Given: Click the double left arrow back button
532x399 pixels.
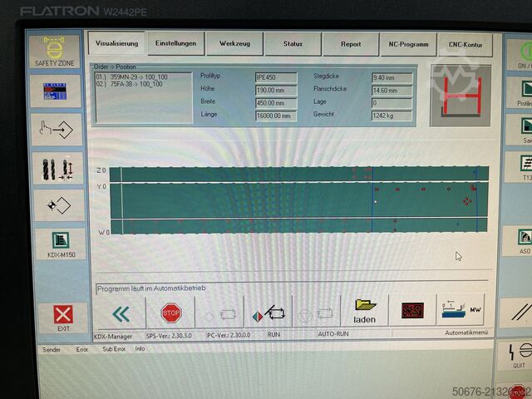Looking at the screenshot, I should (121, 313).
